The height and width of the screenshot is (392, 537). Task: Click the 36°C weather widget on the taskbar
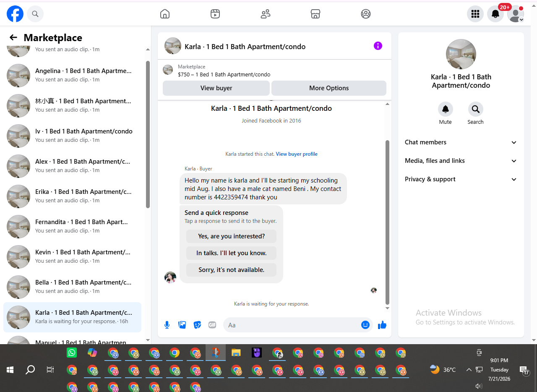[x=443, y=370]
